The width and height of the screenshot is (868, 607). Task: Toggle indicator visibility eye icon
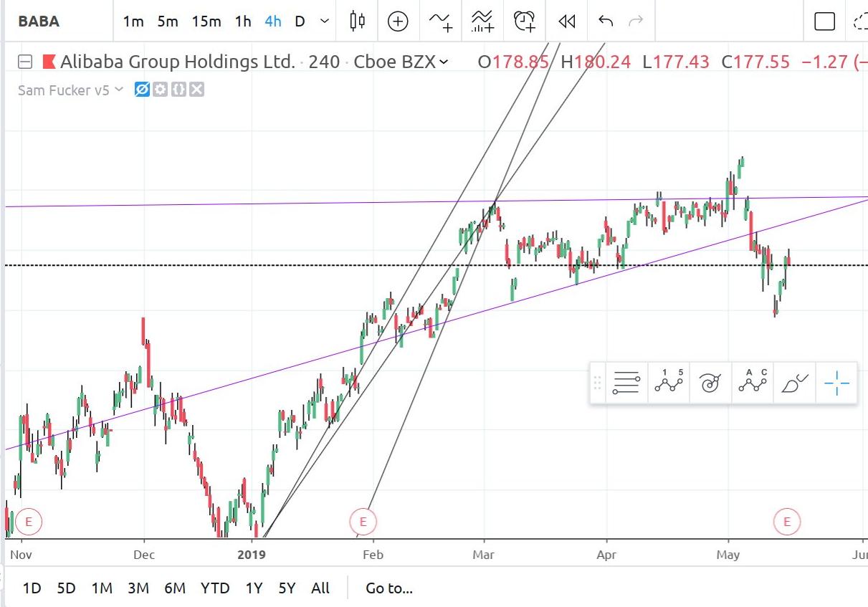(x=142, y=90)
